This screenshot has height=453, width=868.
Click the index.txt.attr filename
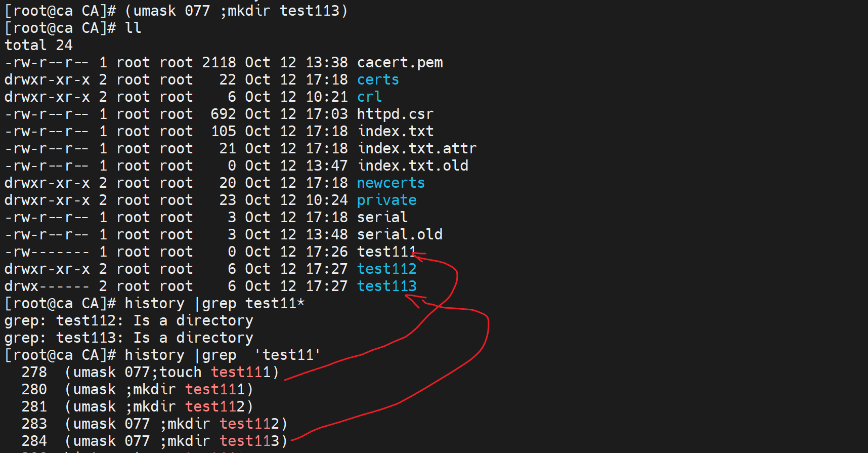[417, 149]
